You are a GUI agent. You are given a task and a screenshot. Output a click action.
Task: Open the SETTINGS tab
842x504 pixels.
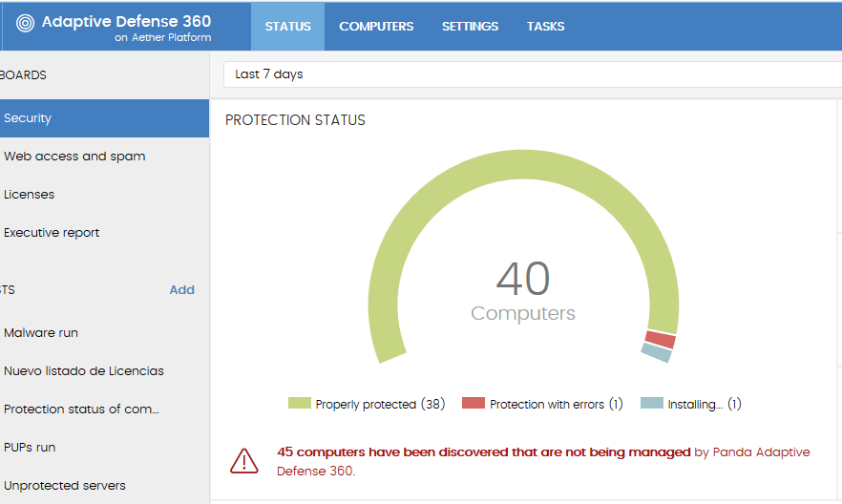470,27
